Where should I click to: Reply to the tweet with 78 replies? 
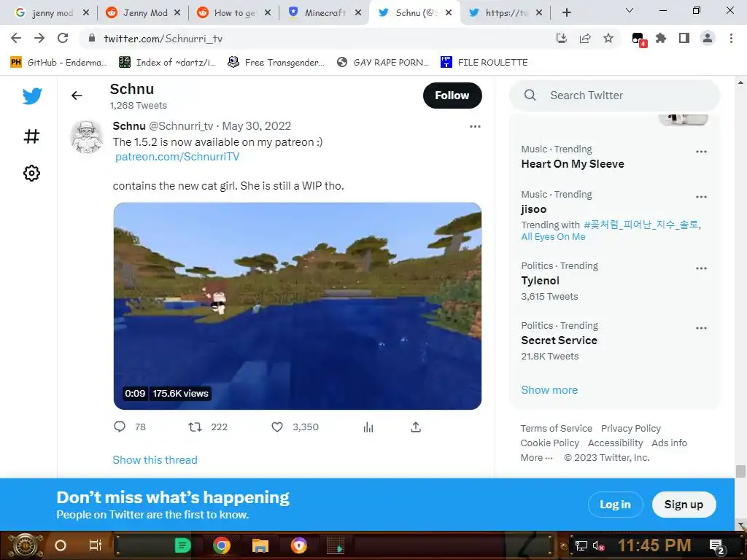120,427
